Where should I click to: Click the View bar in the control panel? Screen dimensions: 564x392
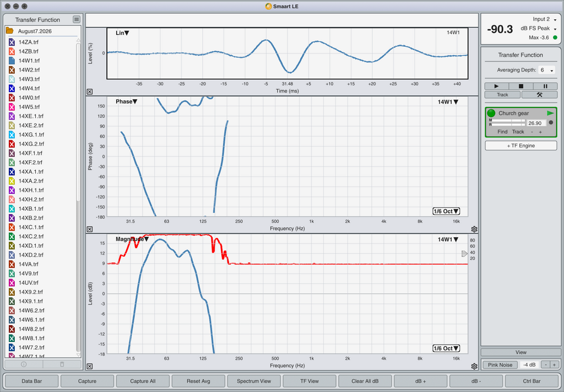coord(521,352)
